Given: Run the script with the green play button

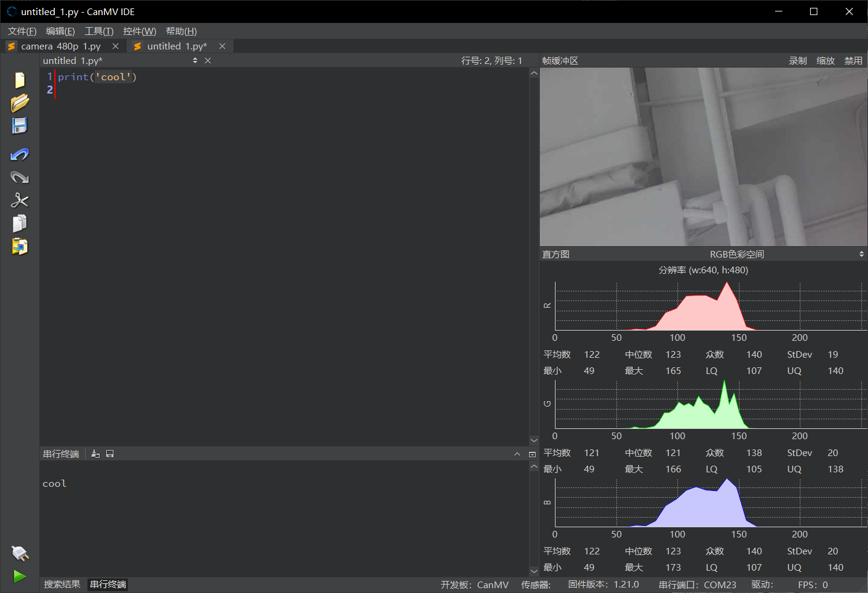Looking at the screenshot, I should 19,576.
